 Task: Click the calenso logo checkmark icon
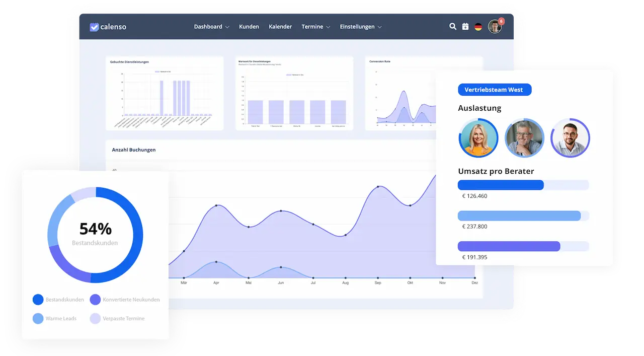tap(94, 27)
